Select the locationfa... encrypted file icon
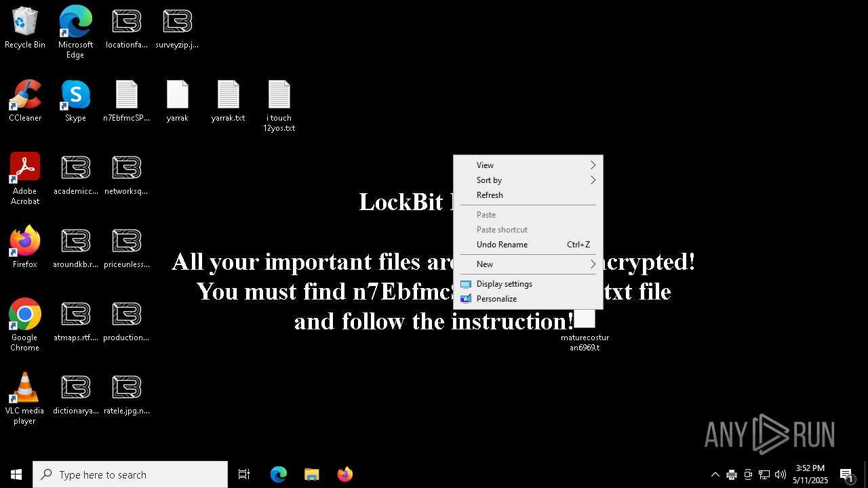Image resolution: width=868 pixels, height=488 pixels. pos(127,28)
